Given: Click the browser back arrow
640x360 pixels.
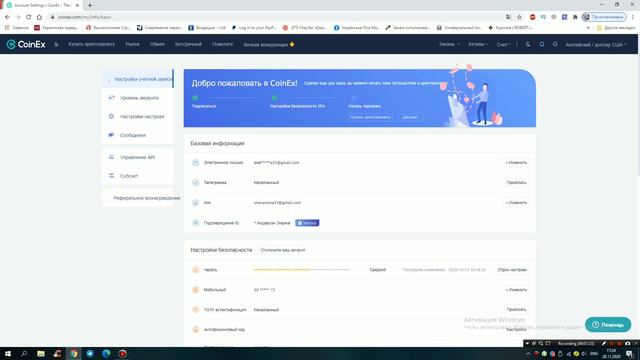Looking at the screenshot, I should coord(7,17).
